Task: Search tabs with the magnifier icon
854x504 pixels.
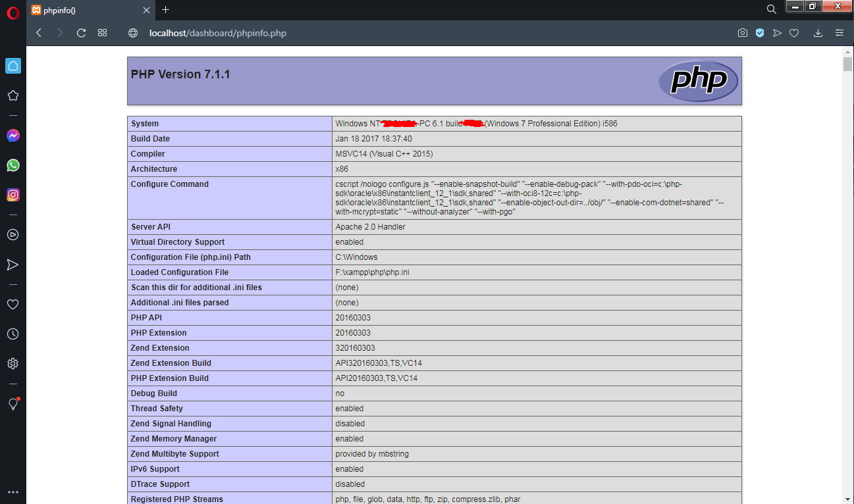Action: tap(772, 9)
